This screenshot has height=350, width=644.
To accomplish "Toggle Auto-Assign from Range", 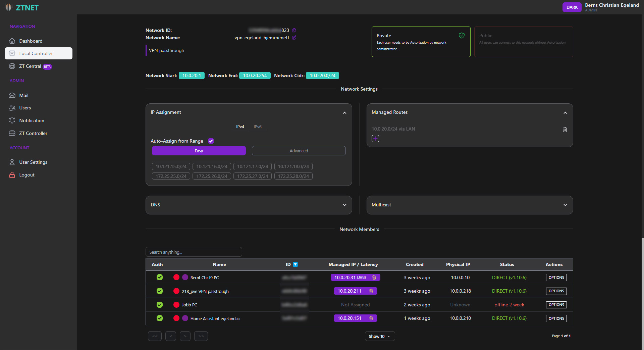I will 211,141.
